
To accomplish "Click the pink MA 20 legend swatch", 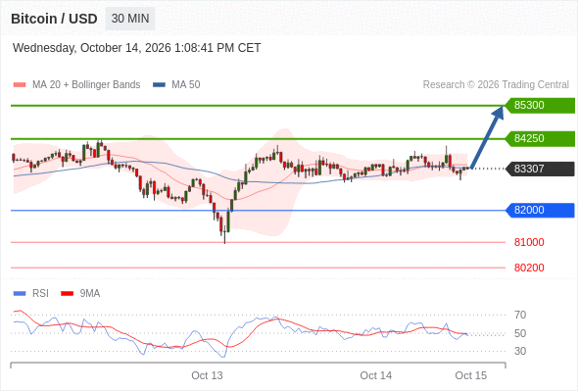I will point(20,85).
